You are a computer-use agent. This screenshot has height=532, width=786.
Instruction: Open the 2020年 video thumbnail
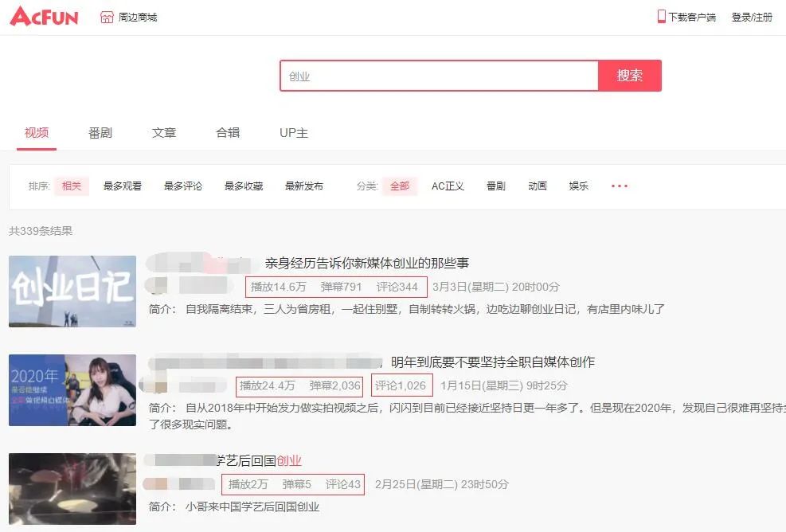click(72, 390)
